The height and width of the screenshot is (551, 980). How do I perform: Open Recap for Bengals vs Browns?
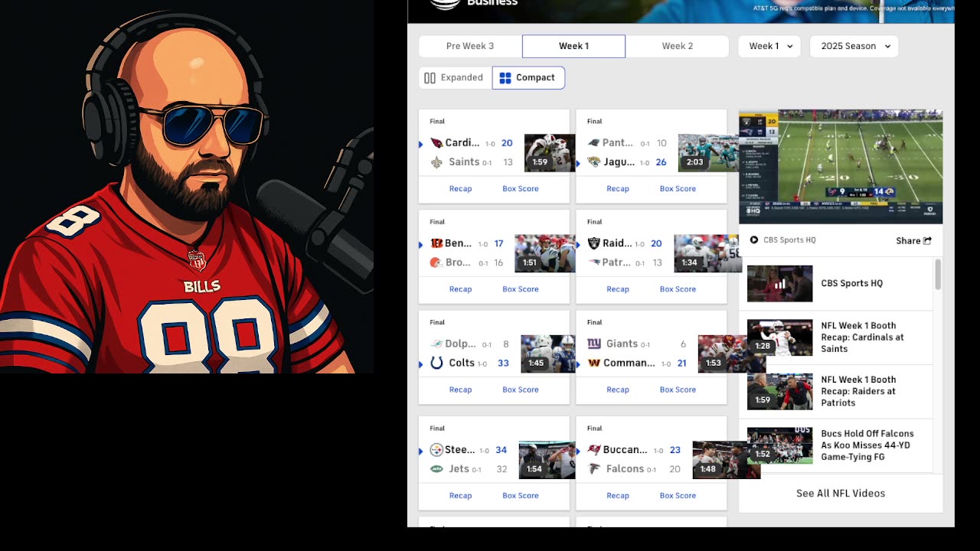point(460,289)
